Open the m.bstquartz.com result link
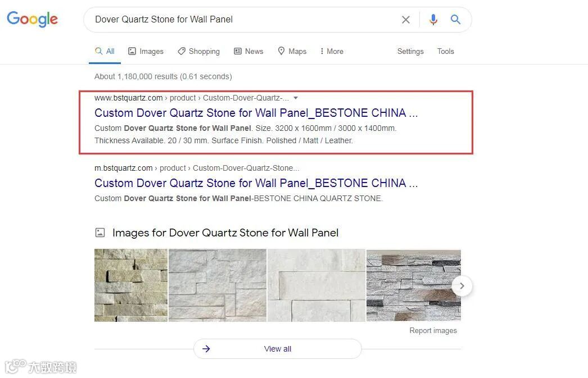The height and width of the screenshot is (378, 588). point(256,183)
